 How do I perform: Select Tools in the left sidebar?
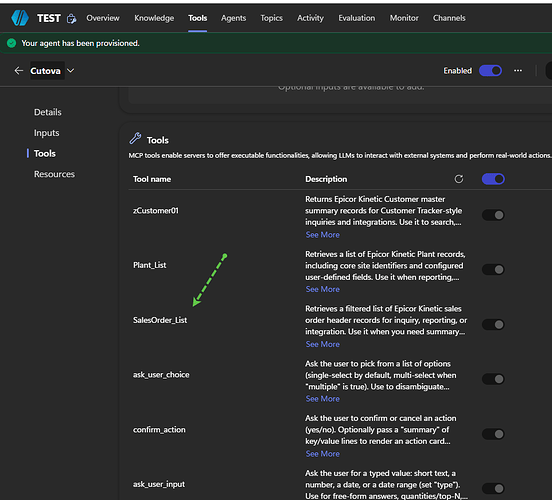click(x=45, y=153)
